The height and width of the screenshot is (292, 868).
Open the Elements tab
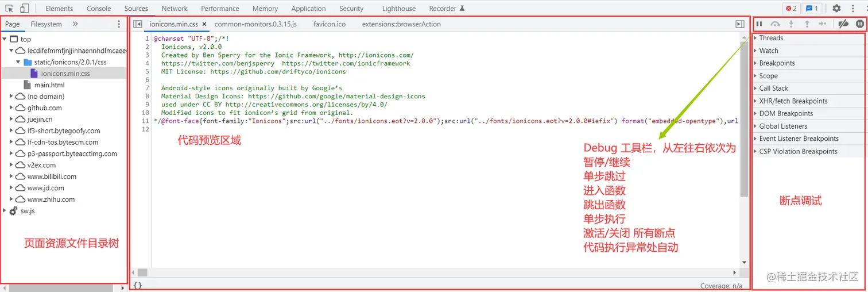point(59,9)
